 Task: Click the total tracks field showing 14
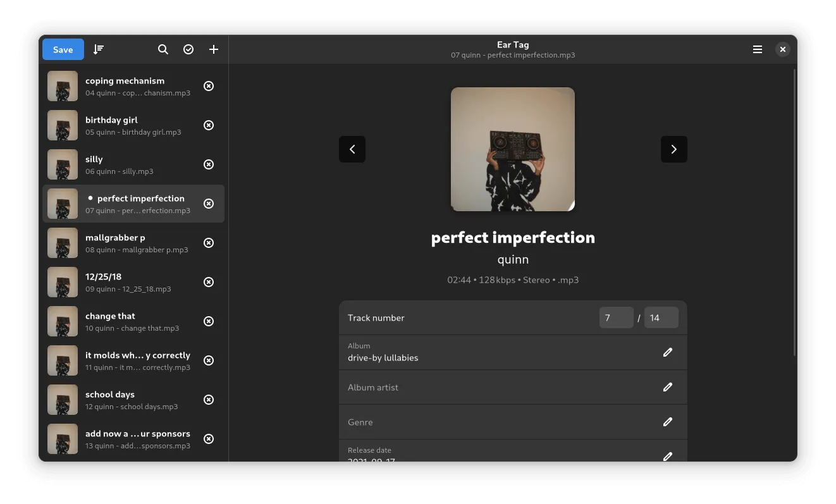661,317
